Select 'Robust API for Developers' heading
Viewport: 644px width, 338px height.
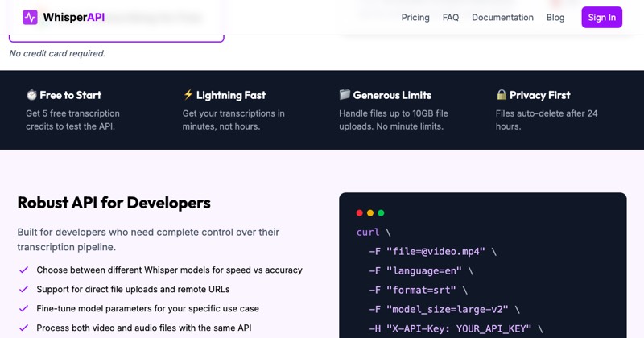114,203
